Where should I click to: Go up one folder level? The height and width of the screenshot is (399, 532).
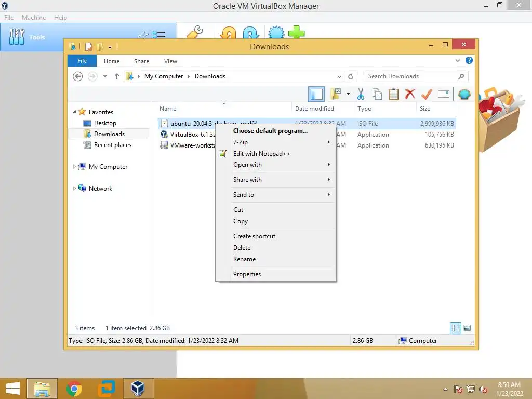(x=117, y=76)
